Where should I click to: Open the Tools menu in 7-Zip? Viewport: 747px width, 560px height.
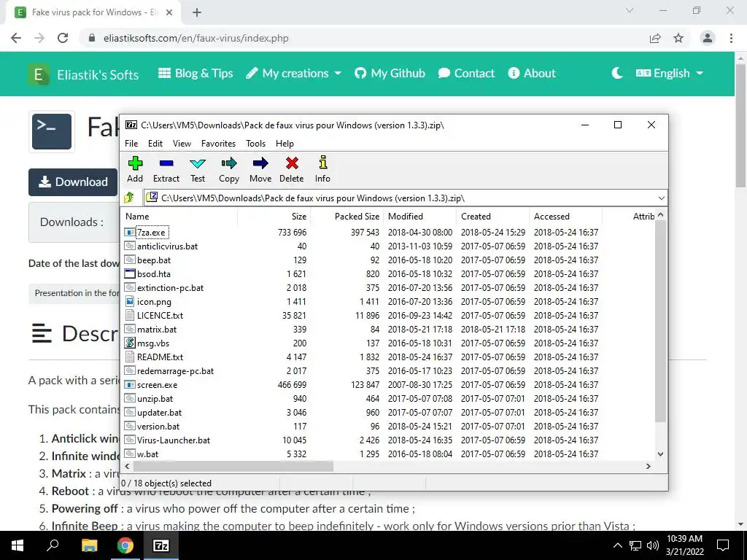point(256,144)
